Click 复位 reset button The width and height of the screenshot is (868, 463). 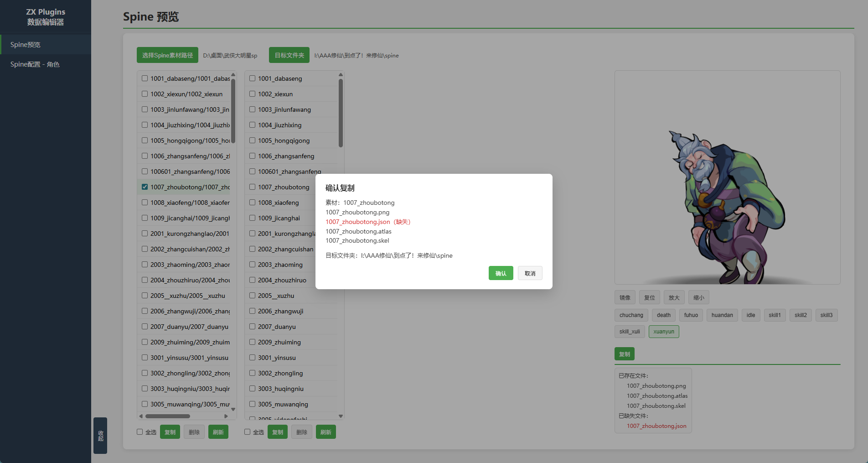tap(650, 297)
